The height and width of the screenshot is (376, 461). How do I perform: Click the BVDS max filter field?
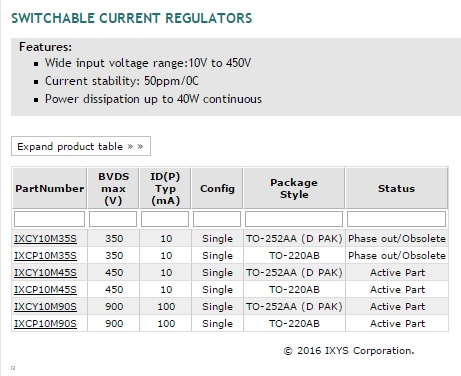coord(113,219)
